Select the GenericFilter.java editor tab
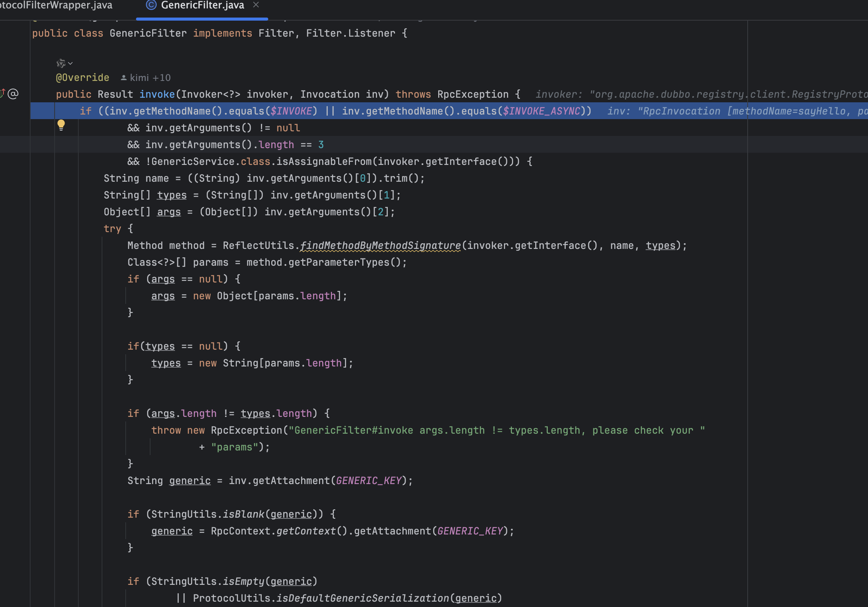The width and height of the screenshot is (868, 607). point(202,5)
